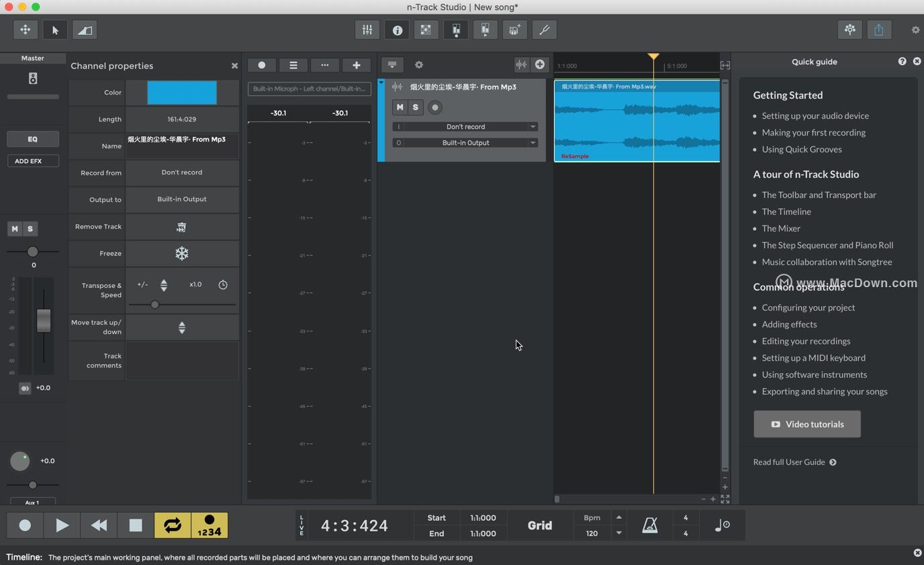This screenshot has height=565, width=924.
Task: Click the yellow playhead marker on ruler
Action: [x=653, y=57]
